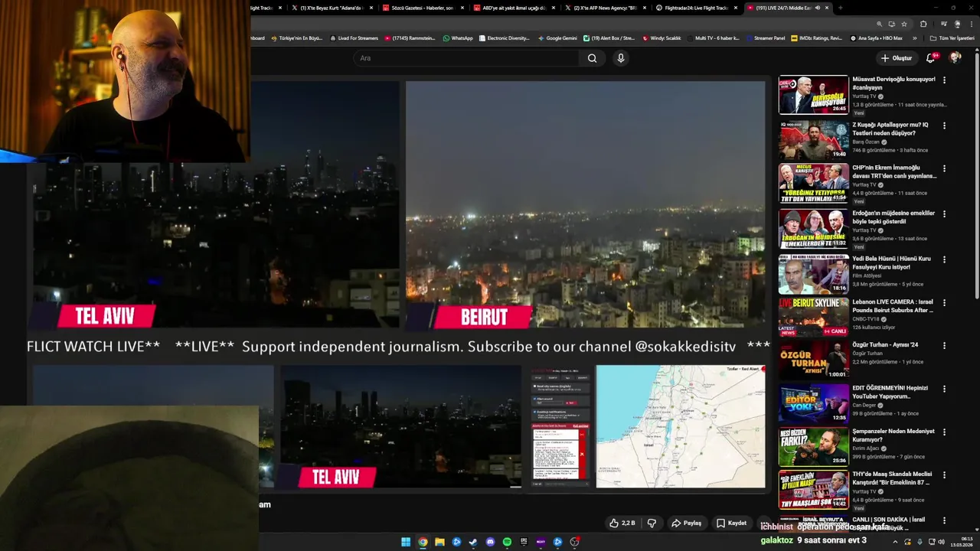980x551 pixels.
Task: Open Beirut Skyline live camera thumbnail
Action: [x=813, y=317]
